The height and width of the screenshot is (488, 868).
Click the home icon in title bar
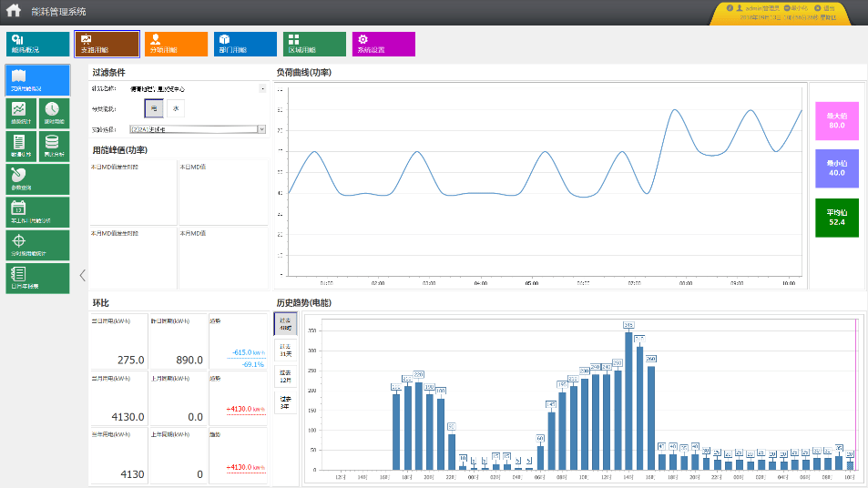click(x=14, y=11)
